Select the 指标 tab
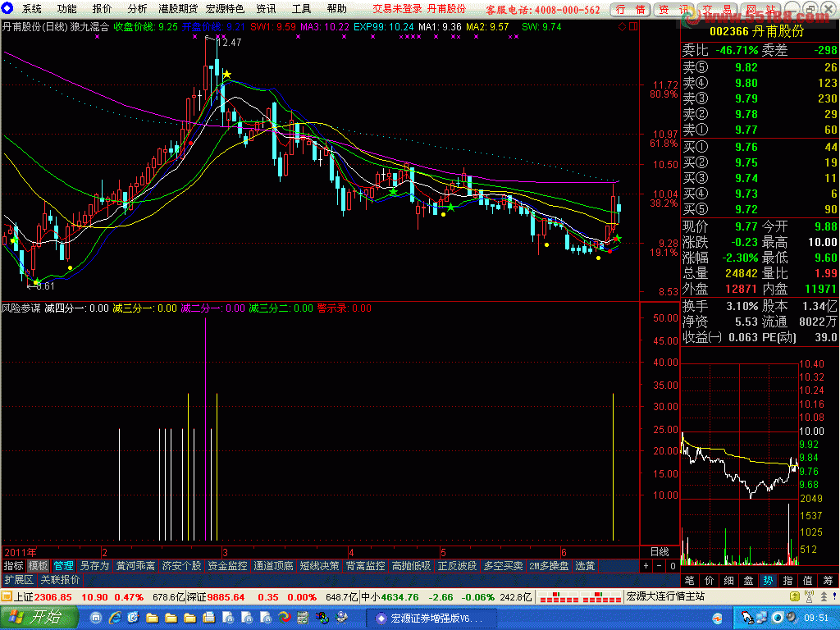 (x=14, y=566)
